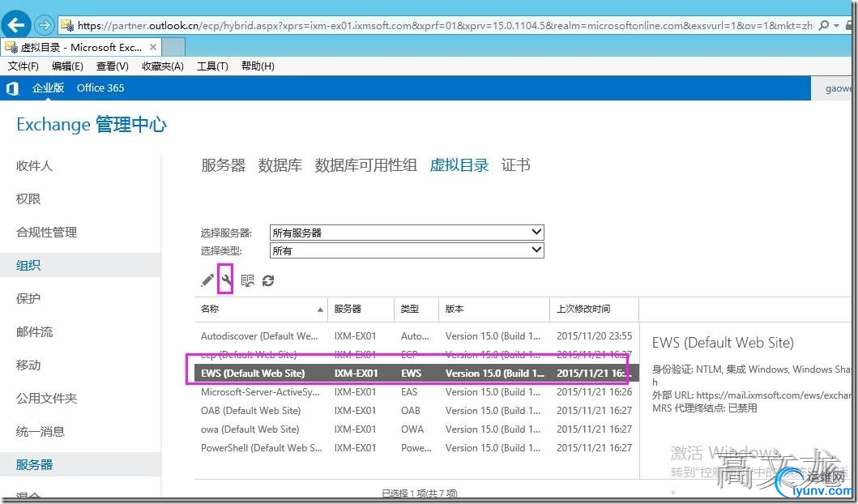This screenshot has width=858, height=504.
Task: Switch to 企业版 in header
Action: [x=48, y=88]
